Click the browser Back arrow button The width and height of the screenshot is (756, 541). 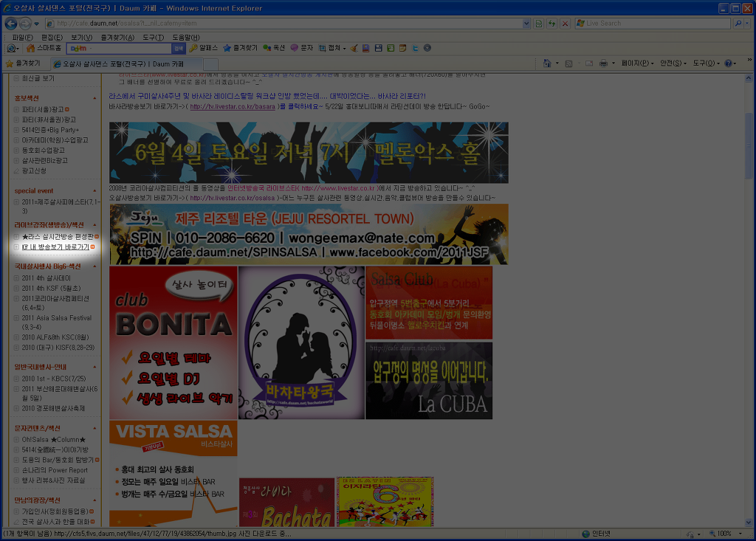tap(11, 23)
